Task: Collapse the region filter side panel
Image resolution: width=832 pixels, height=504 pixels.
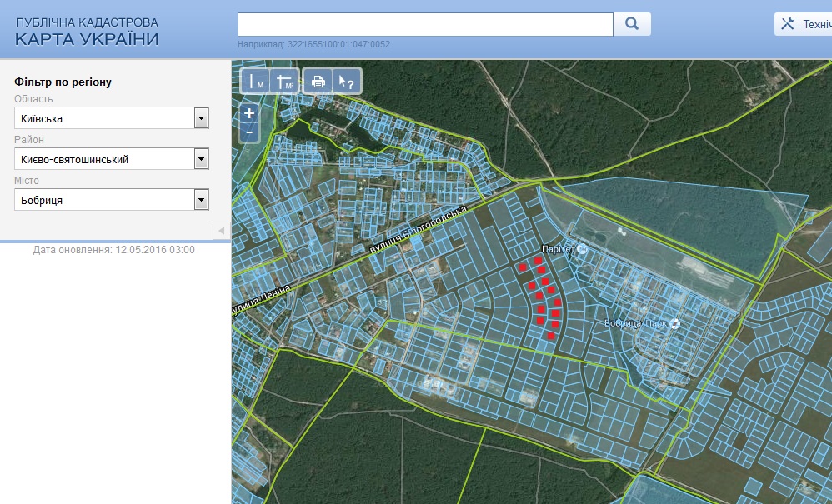Action: [x=221, y=230]
